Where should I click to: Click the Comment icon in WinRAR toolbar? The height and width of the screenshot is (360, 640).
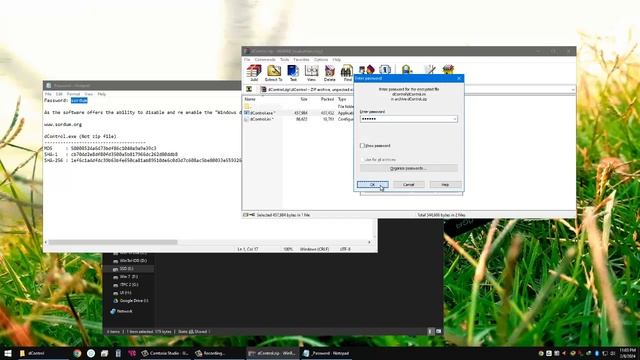click(429, 69)
